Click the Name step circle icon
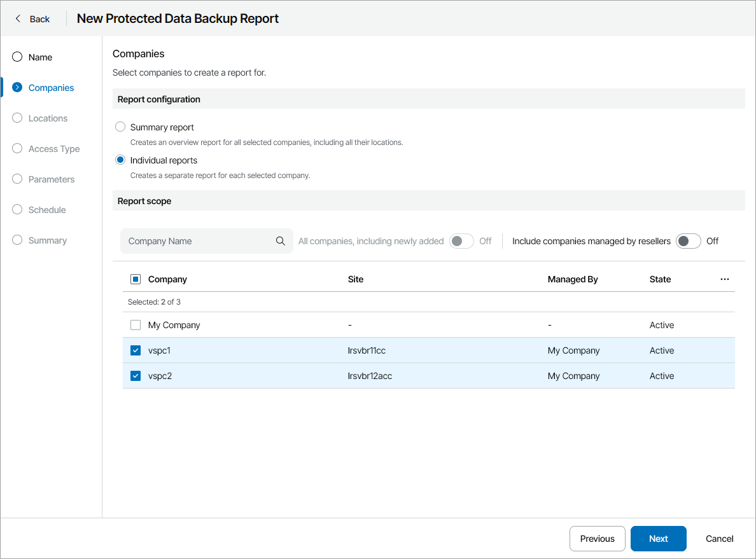Viewport: 756px width, 559px height. pyautogui.click(x=17, y=57)
